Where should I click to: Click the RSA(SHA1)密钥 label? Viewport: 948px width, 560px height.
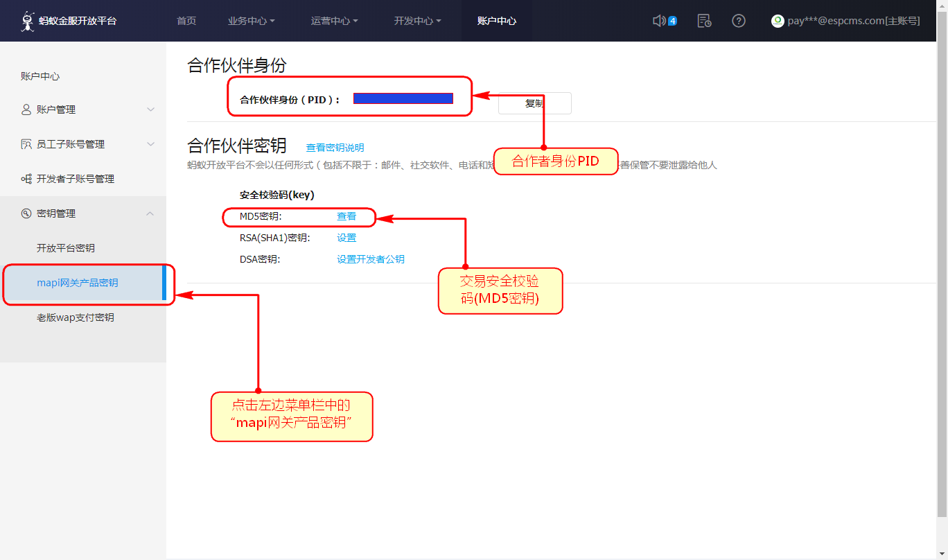tap(275, 238)
